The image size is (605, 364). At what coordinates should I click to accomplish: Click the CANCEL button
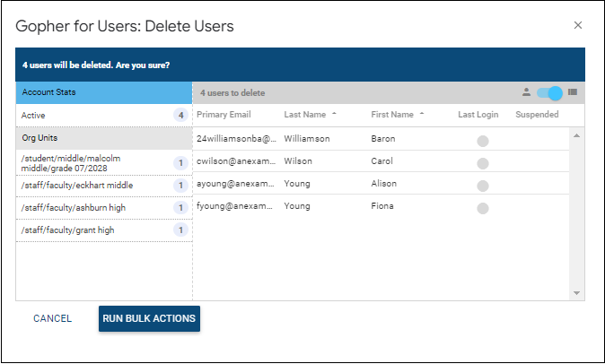52,318
